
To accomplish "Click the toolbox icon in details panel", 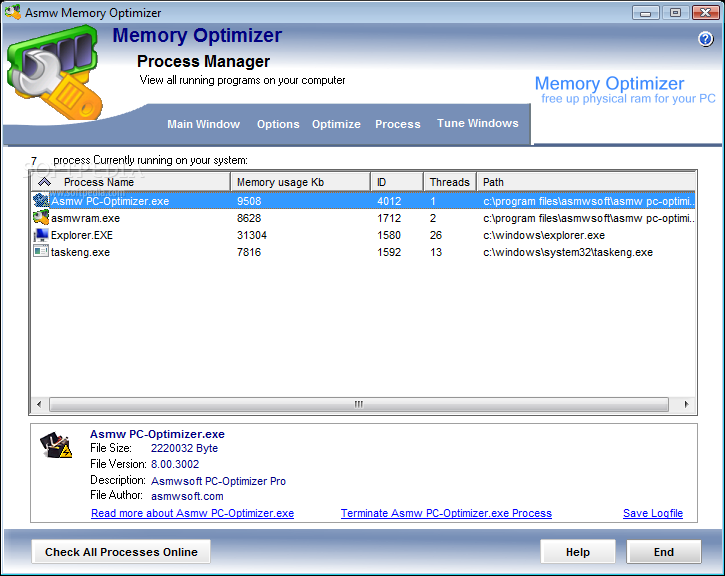I will [56, 445].
